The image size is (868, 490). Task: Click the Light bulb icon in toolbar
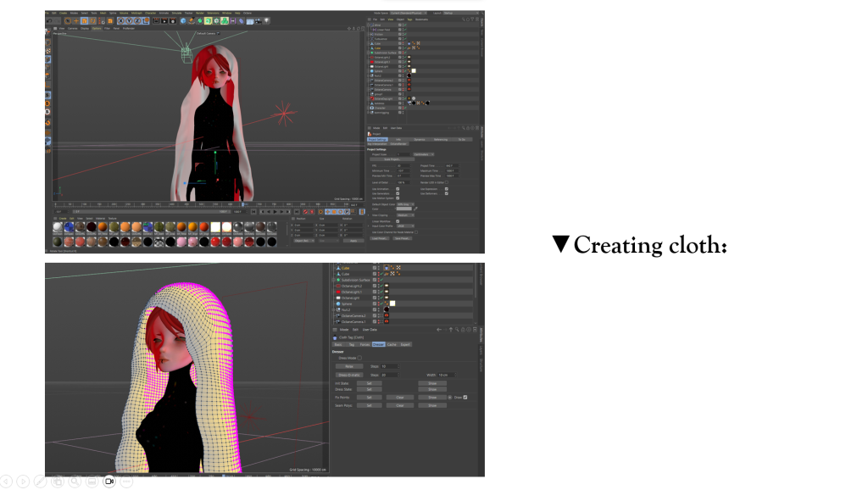[x=267, y=21]
